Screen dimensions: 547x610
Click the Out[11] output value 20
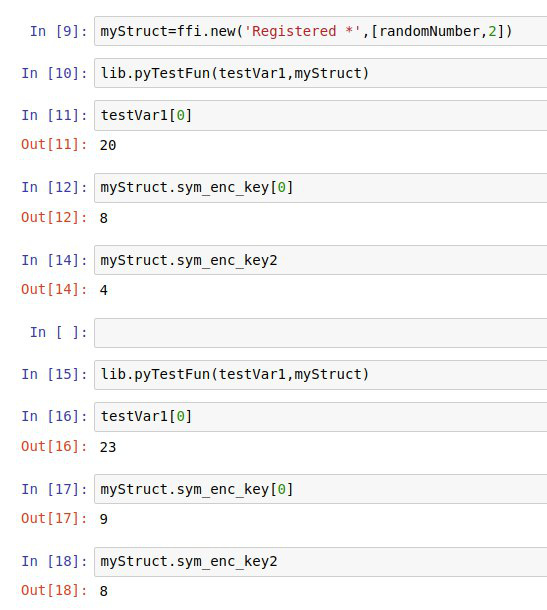[108, 145]
